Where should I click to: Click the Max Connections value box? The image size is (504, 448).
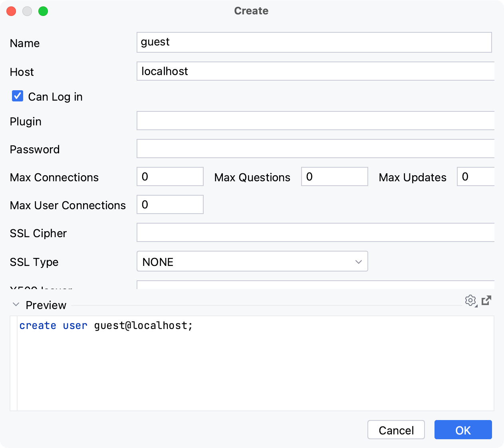170,176
